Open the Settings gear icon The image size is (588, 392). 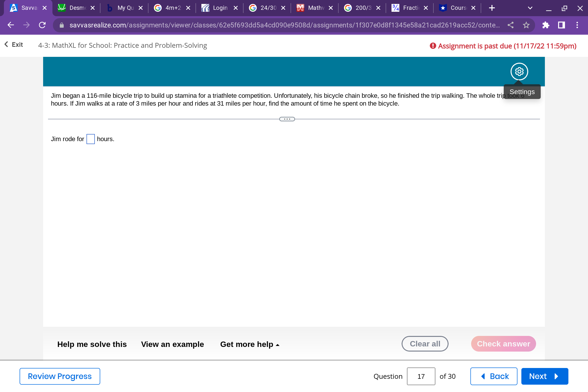coord(519,72)
